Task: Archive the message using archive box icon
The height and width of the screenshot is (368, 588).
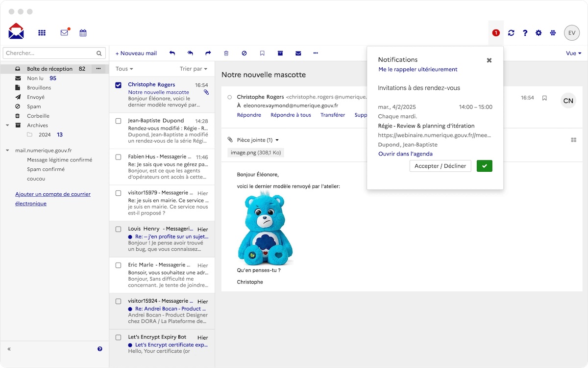Action: point(280,53)
